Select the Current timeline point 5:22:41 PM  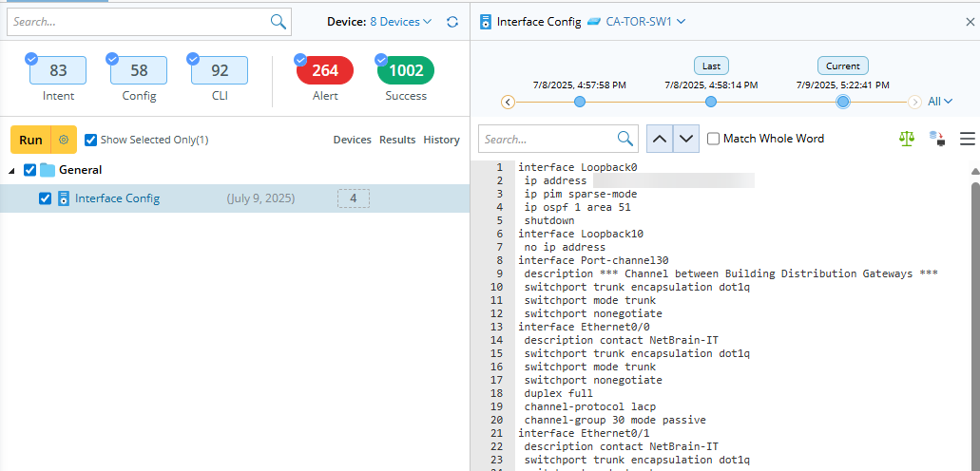(843, 102)
